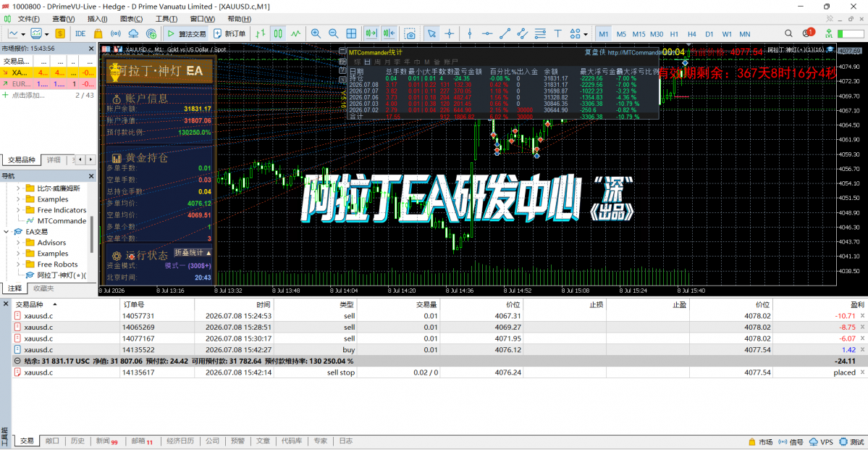Expand the 比尔·威廉姆斯 folder
Viewport: 868px width, 450px height.
tap(17, 188)
